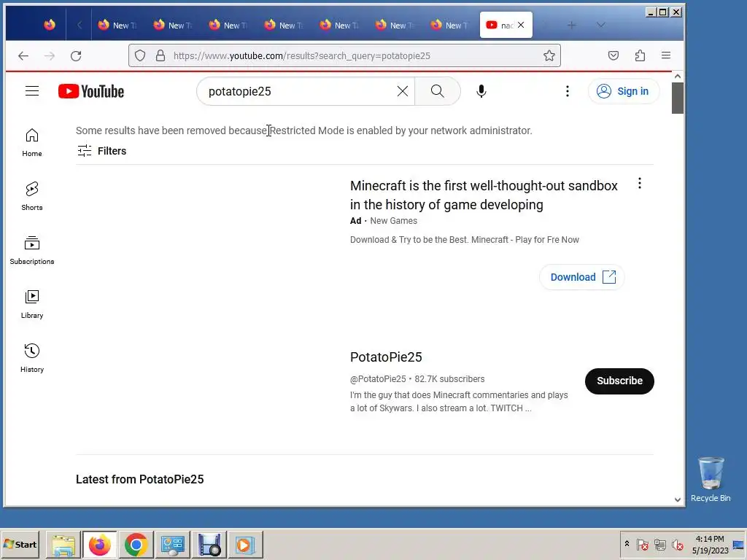The height and width of the screenshot is (560, 747).
Task: Open the Windows Start menu
Action: click(20, 544)
